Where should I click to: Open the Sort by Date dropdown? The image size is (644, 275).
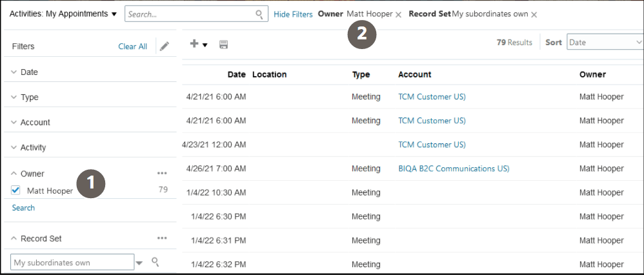604,43
